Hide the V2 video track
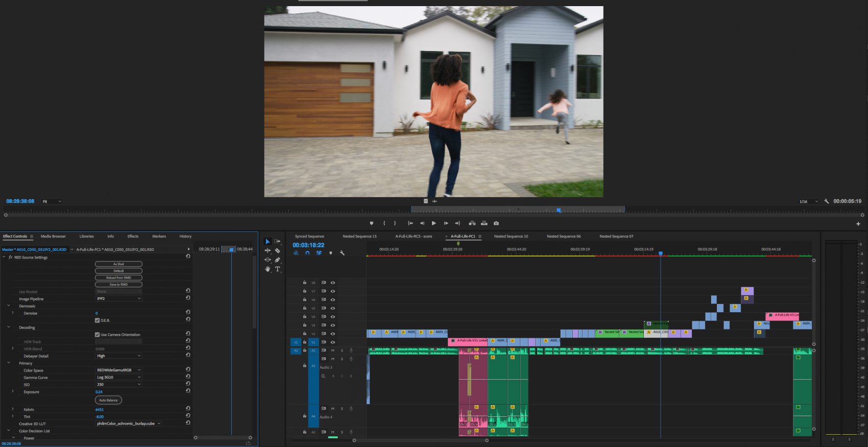 click(333, 334)
